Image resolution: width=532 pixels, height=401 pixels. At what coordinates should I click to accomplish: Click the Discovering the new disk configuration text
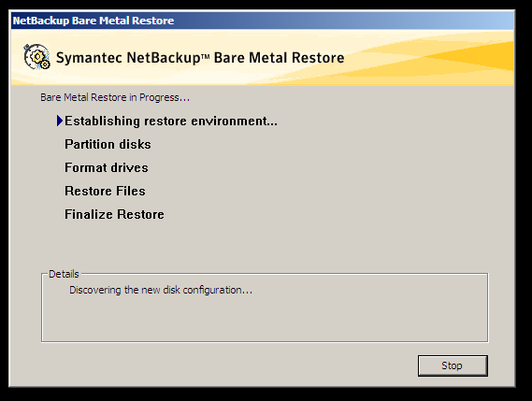tap(161, 290)
